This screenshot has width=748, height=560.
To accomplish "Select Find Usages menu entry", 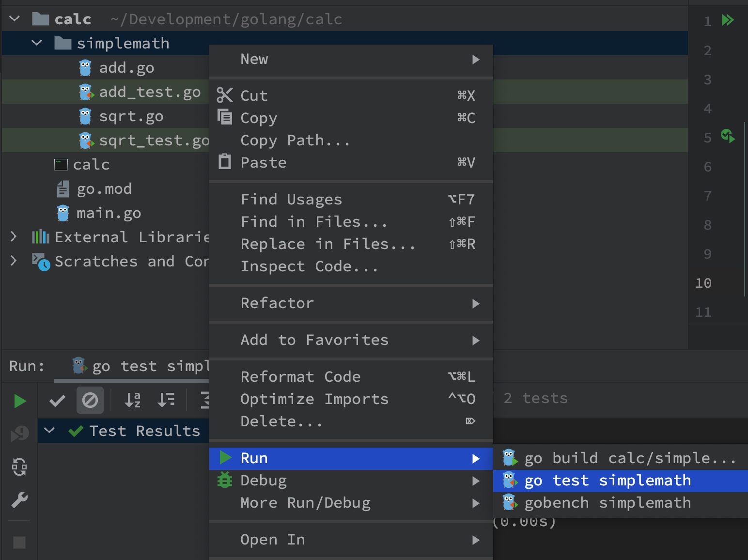I will 351,199.
